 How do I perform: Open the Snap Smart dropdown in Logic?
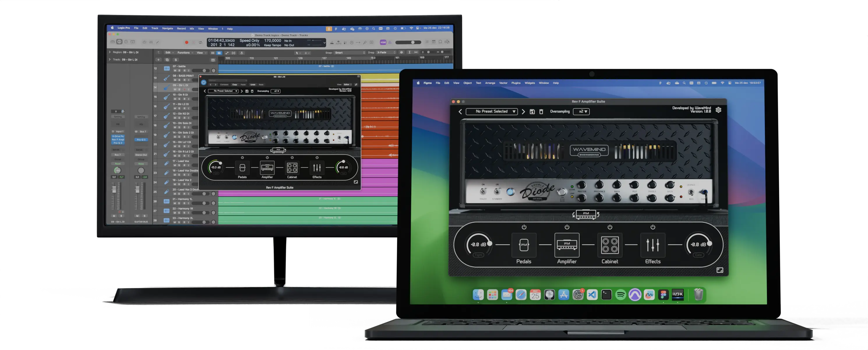350,52
